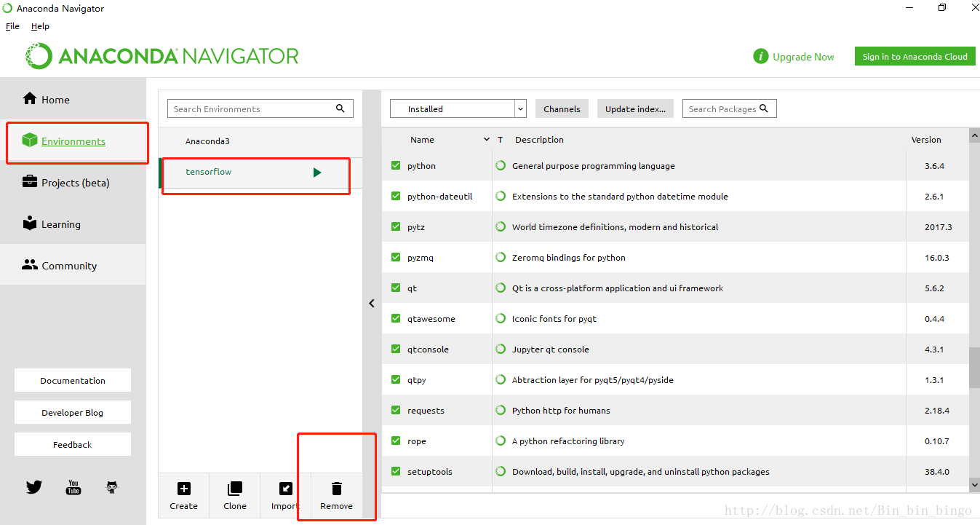Click the Environments cube icon
Viewport: 980px width, 525px height.
click(29, 140)
